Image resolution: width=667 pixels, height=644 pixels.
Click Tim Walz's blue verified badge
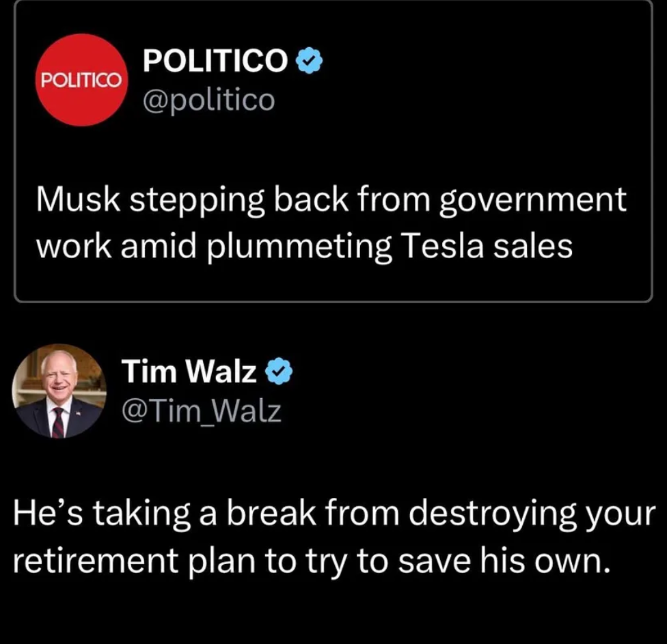coord(279,371)
